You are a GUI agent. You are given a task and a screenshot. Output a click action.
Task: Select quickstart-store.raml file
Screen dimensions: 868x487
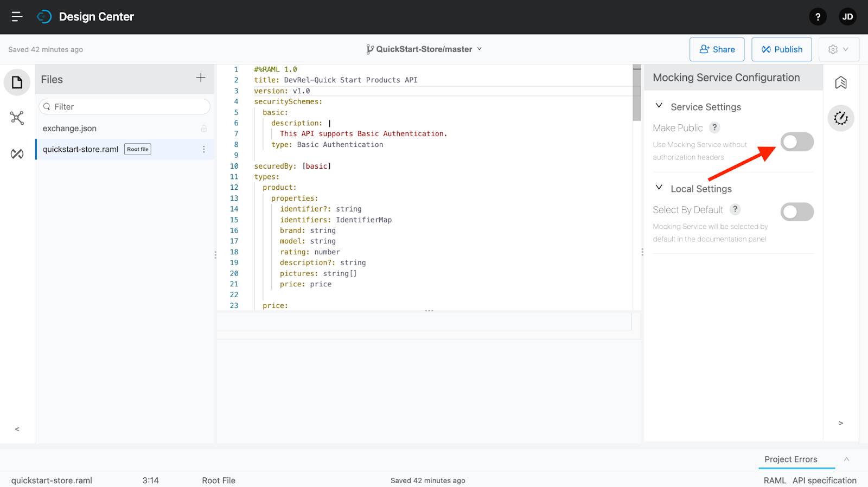point(125,149)
